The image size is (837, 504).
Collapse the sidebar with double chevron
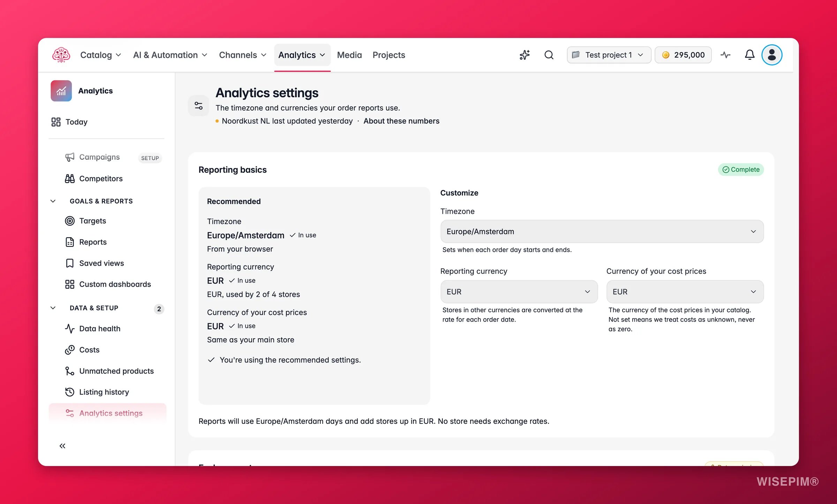point(62,446)
